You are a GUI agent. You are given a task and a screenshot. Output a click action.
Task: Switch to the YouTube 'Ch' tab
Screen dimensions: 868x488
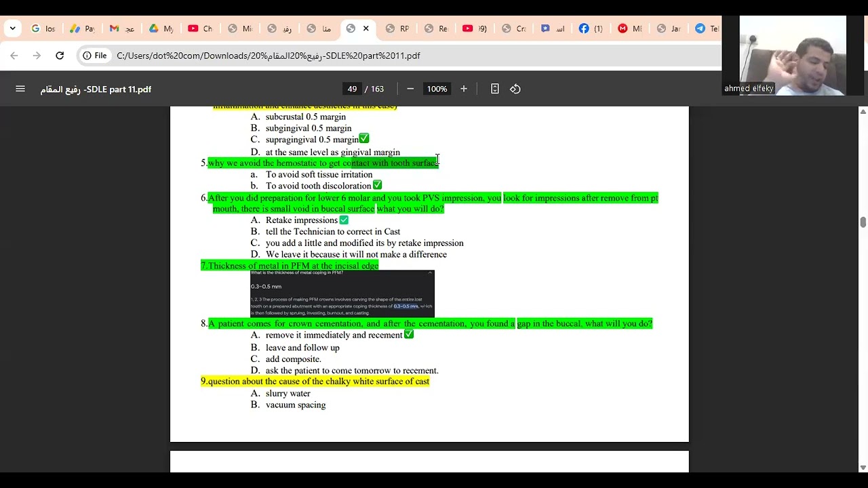[x=201, y=28]
